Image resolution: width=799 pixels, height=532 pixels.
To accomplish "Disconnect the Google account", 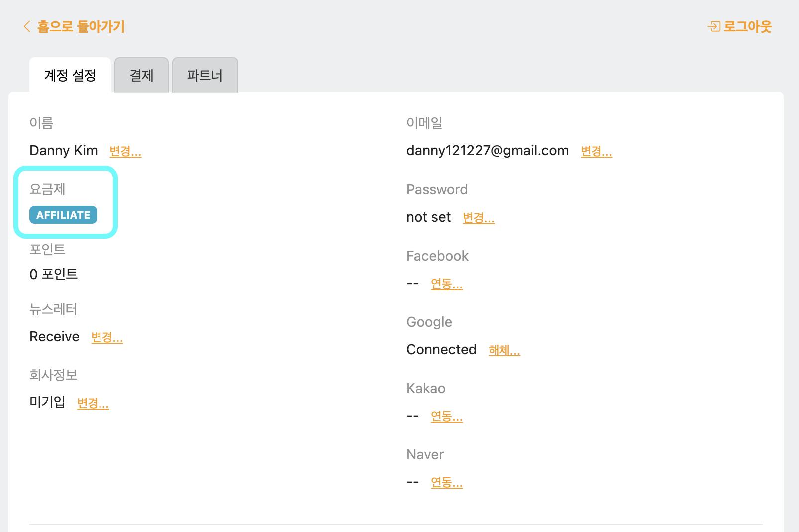I will coord(504,350).
